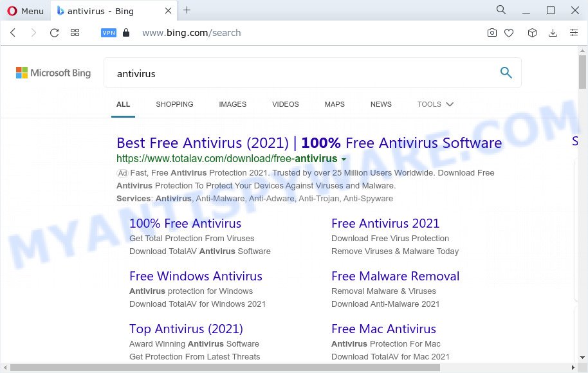This screenshot has height=373, width=588.
Task: Click "Remove Viruses & Malware Today" text
Action: pos(395,251)
